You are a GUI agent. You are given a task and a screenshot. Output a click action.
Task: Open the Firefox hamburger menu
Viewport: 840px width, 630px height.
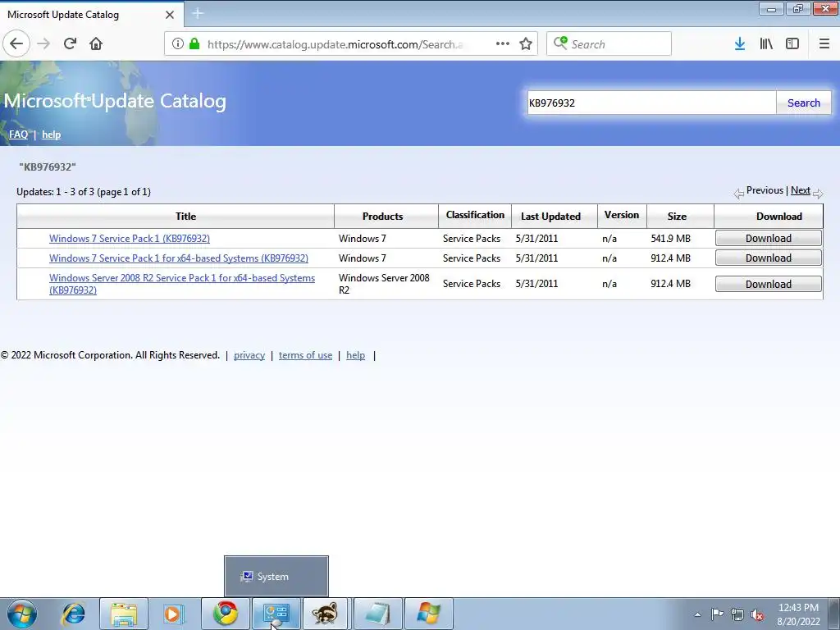(x=824, y=44)
